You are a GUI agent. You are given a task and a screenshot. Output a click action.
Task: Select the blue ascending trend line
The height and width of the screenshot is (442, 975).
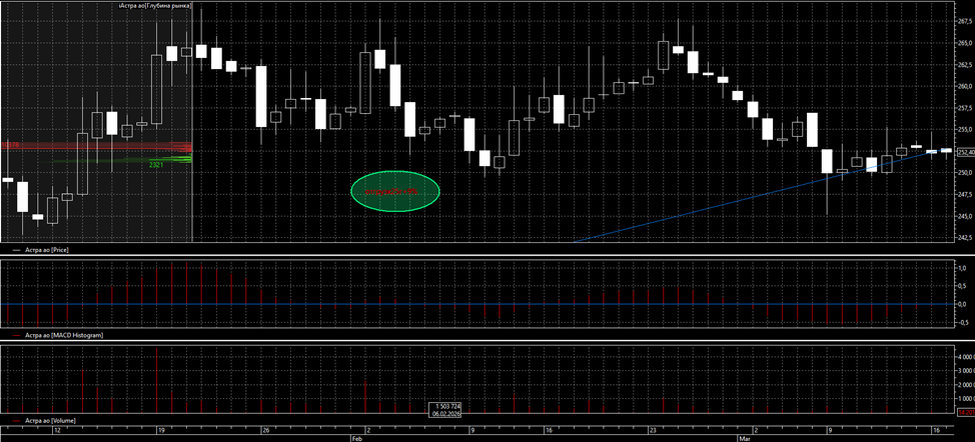(761, 195)
